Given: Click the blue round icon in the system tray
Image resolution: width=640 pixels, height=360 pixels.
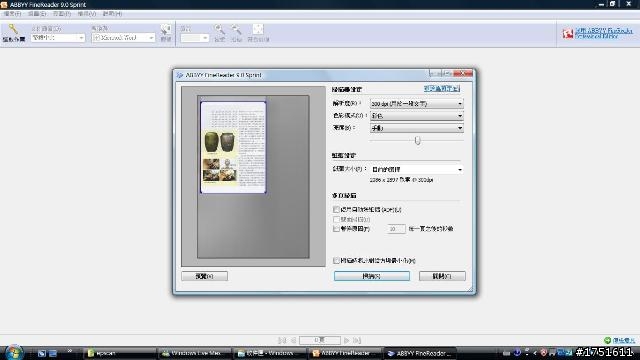Looking at the screenshot, I should tap(518, 353).
